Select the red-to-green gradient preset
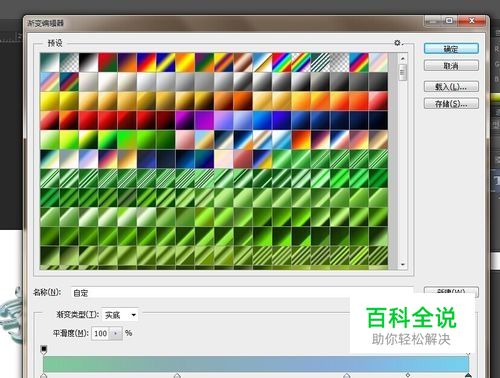The width and height of the screenshot is (500, 378). (x=108, y=62)
